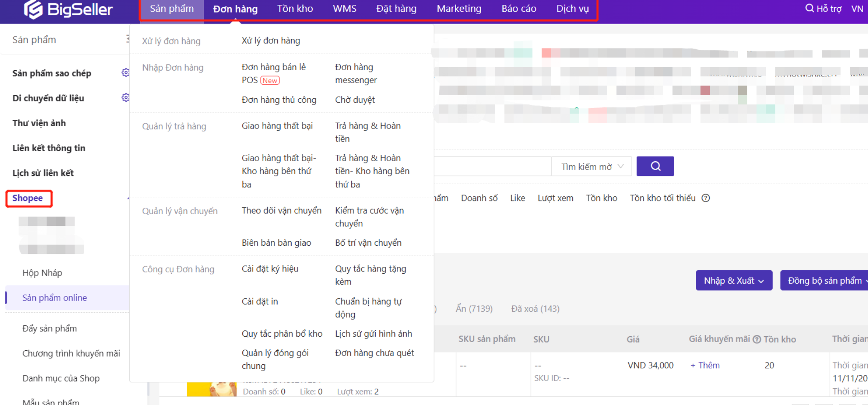Click + Thêm promotional price link
Image resolution: width=868 pixels, height=405 pixels.
coord(705,365)
